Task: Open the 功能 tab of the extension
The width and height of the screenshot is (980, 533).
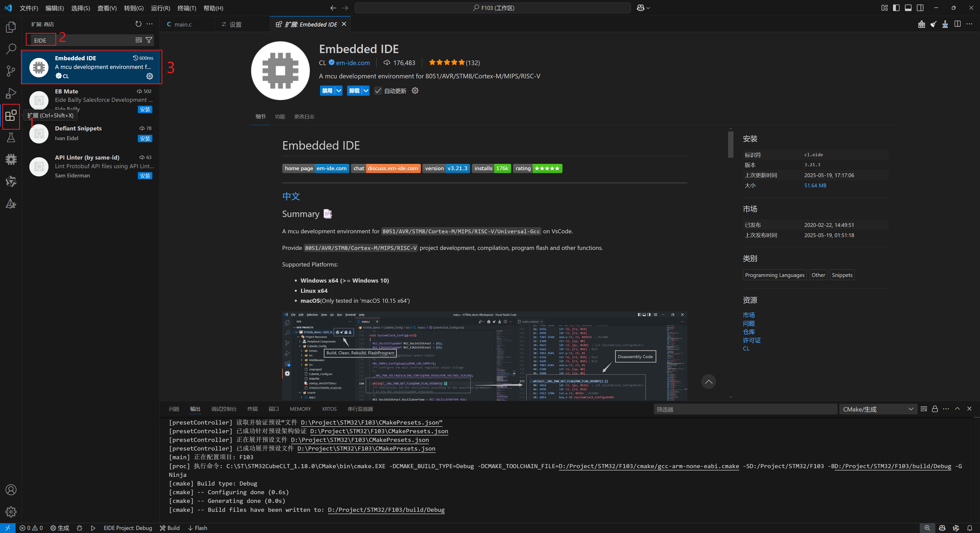Action: pos(280,116)
